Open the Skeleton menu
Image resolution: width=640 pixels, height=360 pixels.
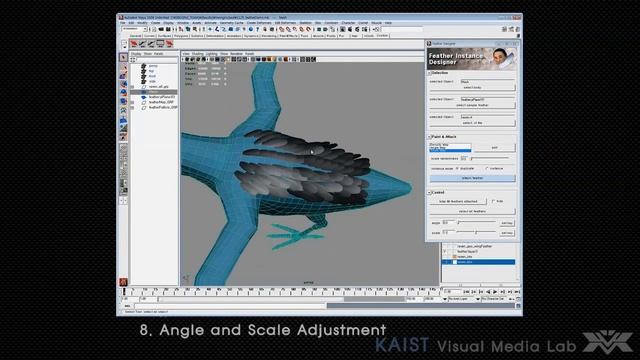(305, 23)
